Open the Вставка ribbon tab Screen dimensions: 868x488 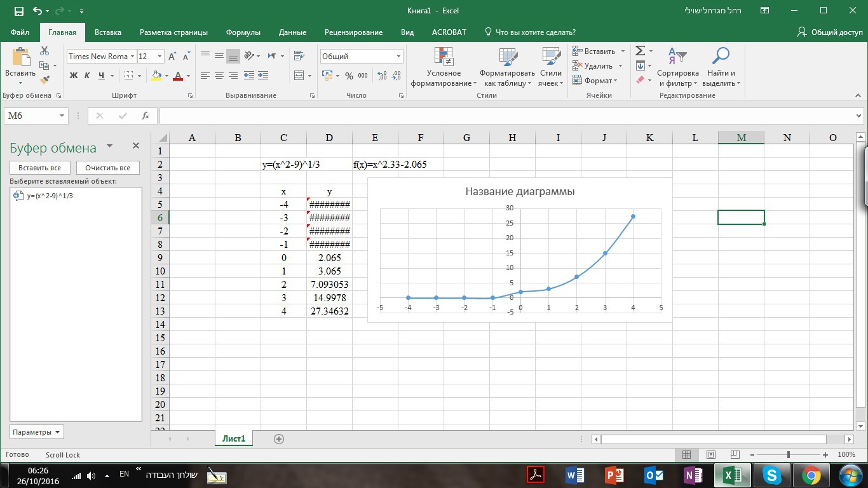(x=108, y=32)
